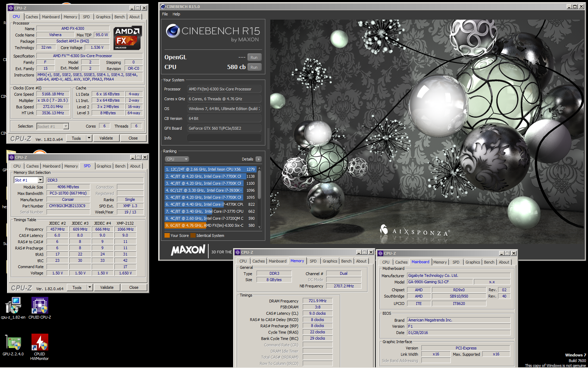The height and width of the screenshot is (368, 588).
Task: Switch to Mainboard tab in top CPU-Z window
Action: click(x=51, y=17)
